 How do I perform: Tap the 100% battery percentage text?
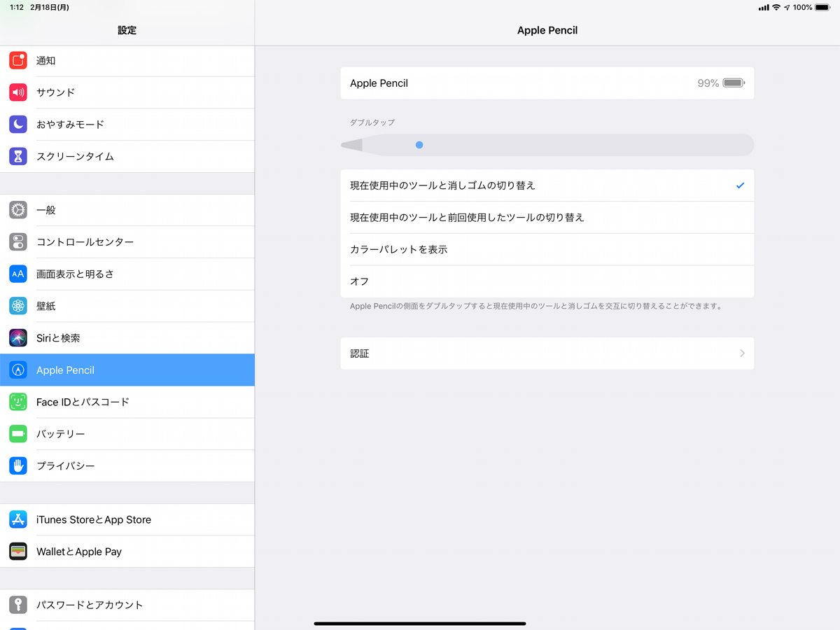pyautogui.click(x=803, y=7)
